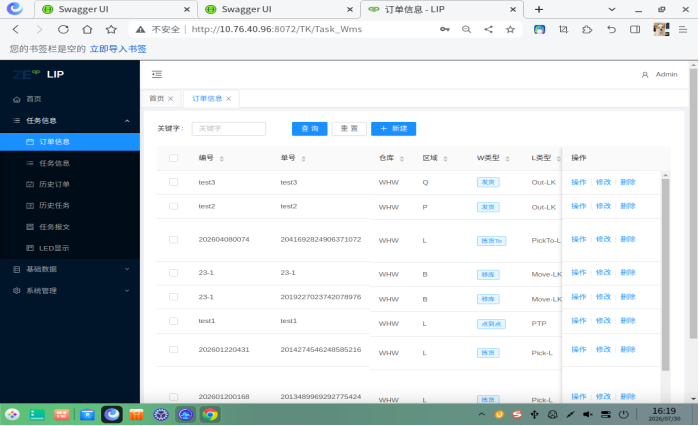The image size is (699, 426).
Task: Click the blue 查询 search button
Action: pos(309,129)
